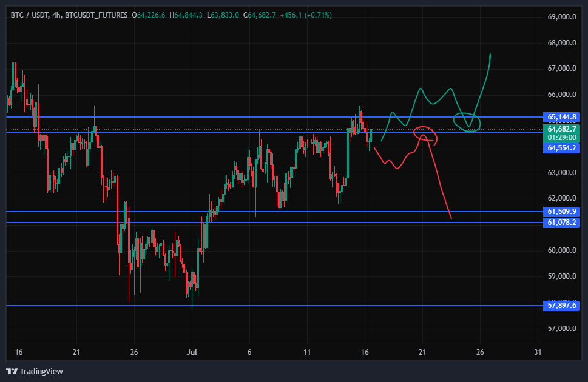Select the 64,554.2 price level label

(561, 148)
